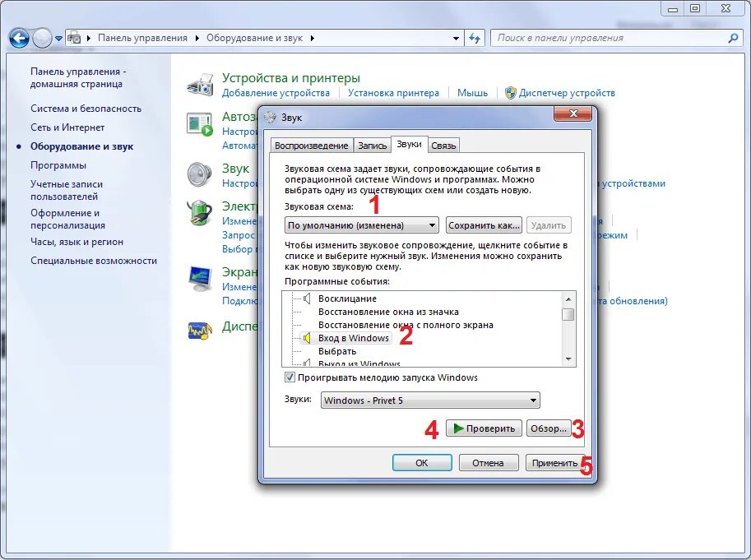The width and height of the screenshot is (751, 560).
Task: Go back with the blue Back arrow
Action: 19,38
